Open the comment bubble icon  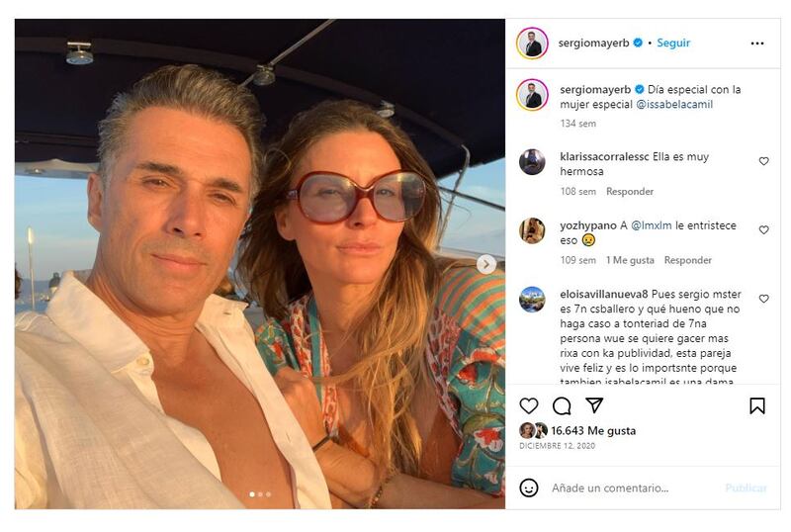tap(562, 405)
